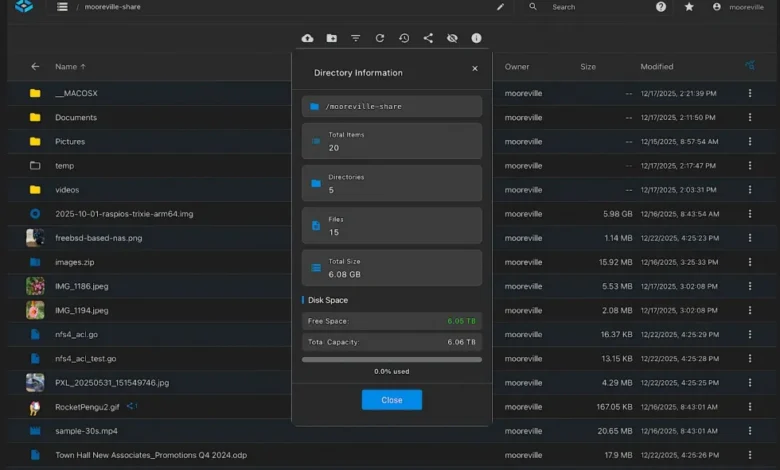Click the upload cloud icon in toolbar
Image resolution: width=780 pixels, height=470 pixels.
(x=307, y=38)
